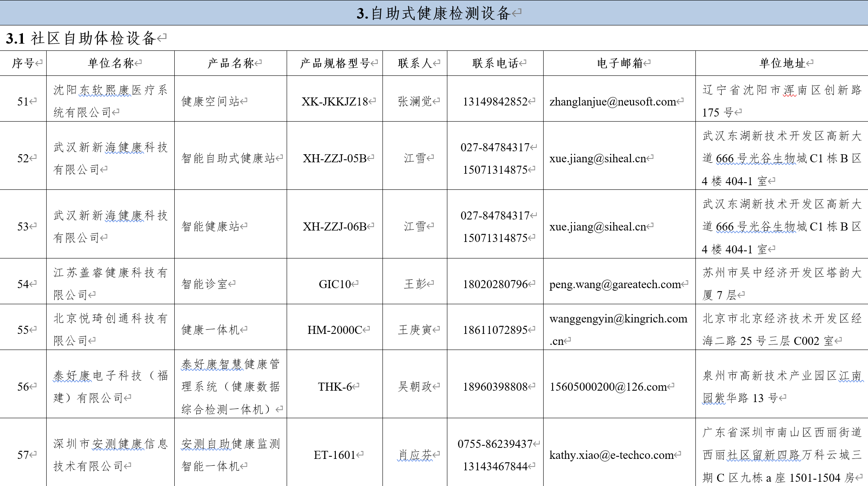Click product name 智能自助式健康站
Viewport: 868px width, 486px height.
click(x=229, y=158)
